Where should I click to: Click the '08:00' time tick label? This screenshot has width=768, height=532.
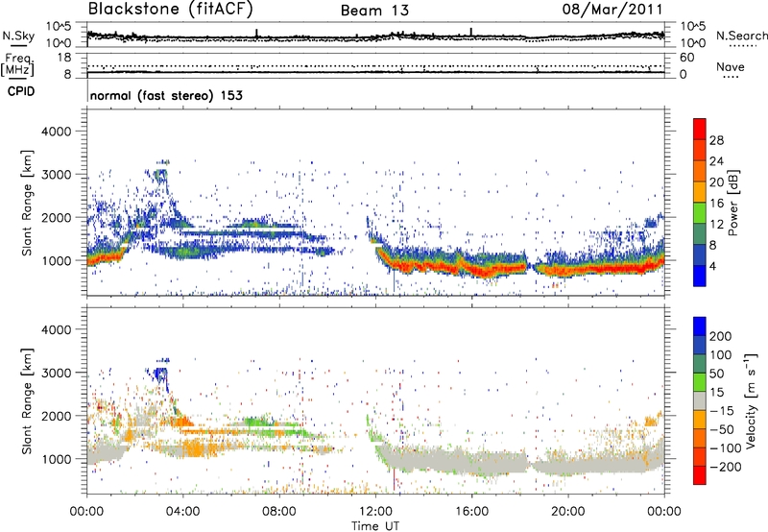[279, 512]
